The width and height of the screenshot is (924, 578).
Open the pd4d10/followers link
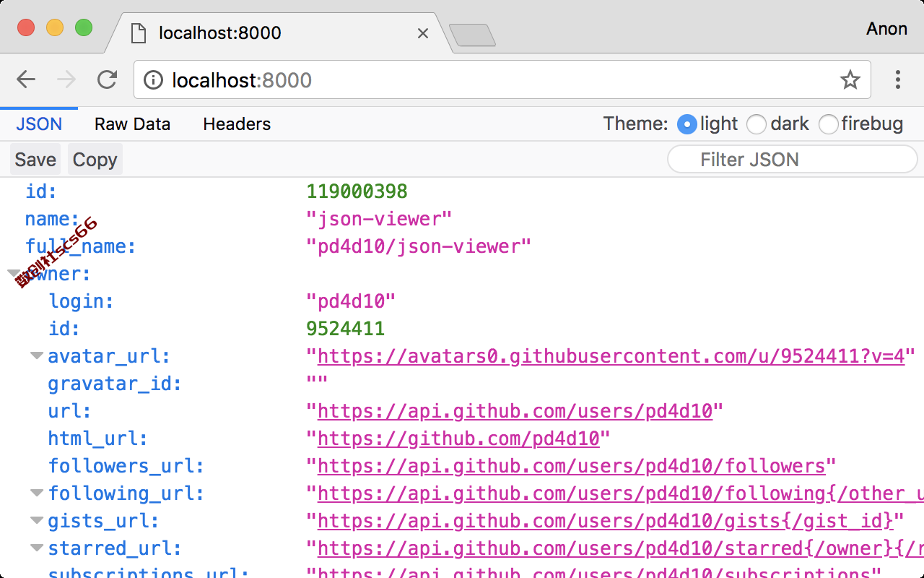pos(571,466)
